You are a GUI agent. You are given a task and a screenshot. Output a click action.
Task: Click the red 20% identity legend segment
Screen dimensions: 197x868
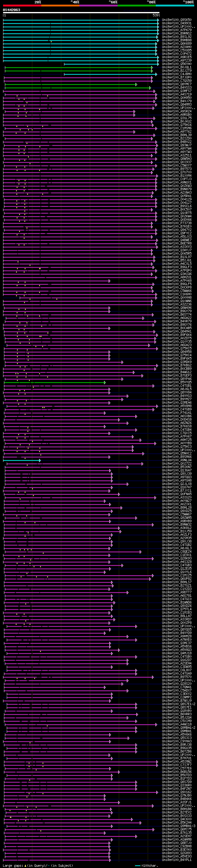click(22, 6)
